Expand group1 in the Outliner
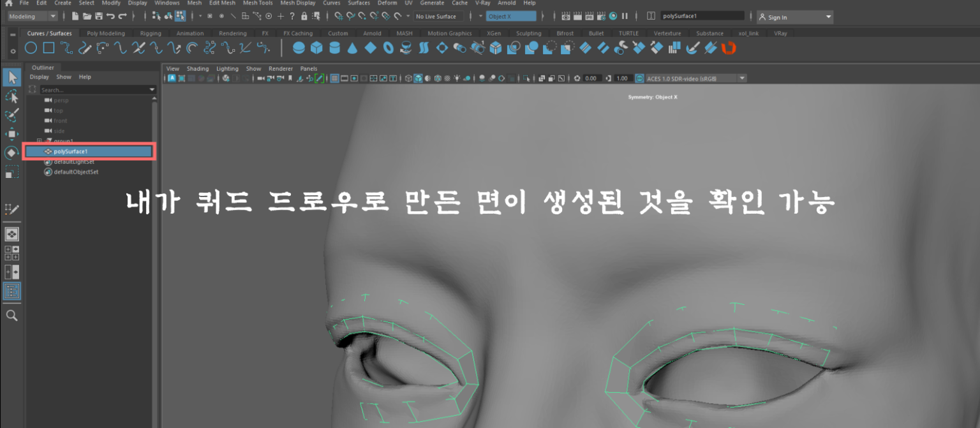Image resolution: width=980 pixels, height=428 pixels. pyautogui.click(x=39, y=141)
